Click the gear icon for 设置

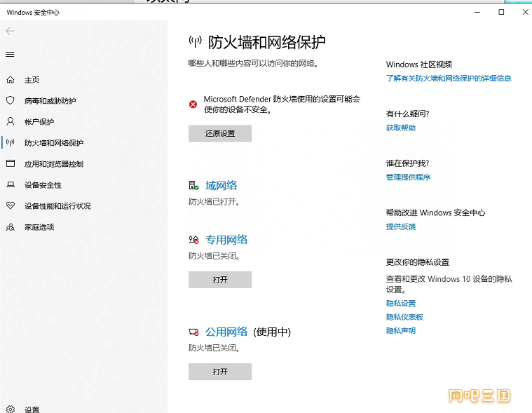tap(11, 409)
